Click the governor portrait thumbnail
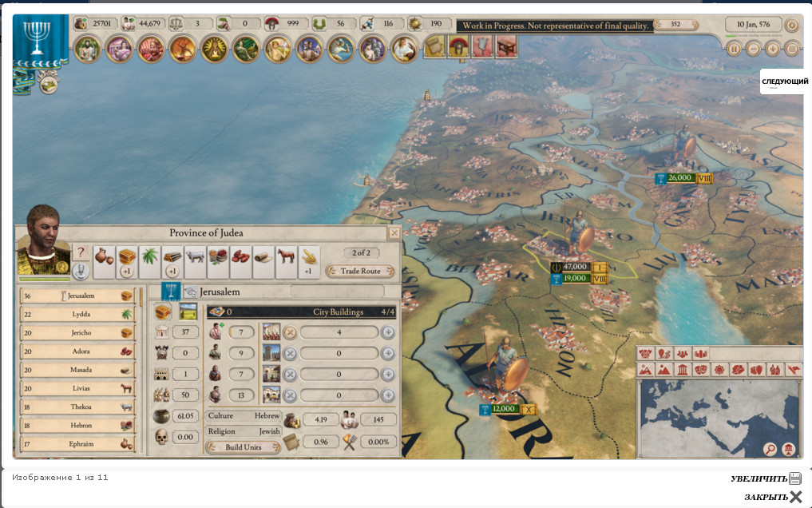The width and height of the screenshot is (812, 508). [44, 240]
